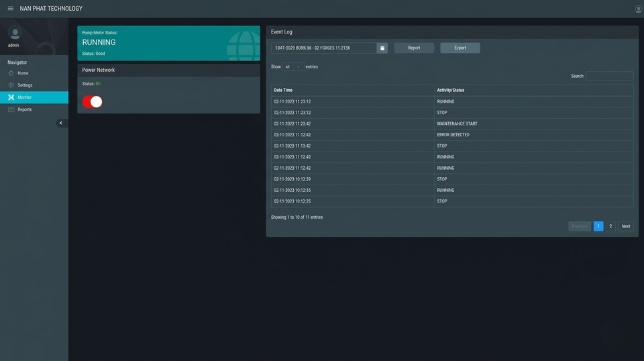The width and height of the screenshot is (644, 361).
Task: Click the Reports icon in sidebar
Action: (x=11, y=109)
